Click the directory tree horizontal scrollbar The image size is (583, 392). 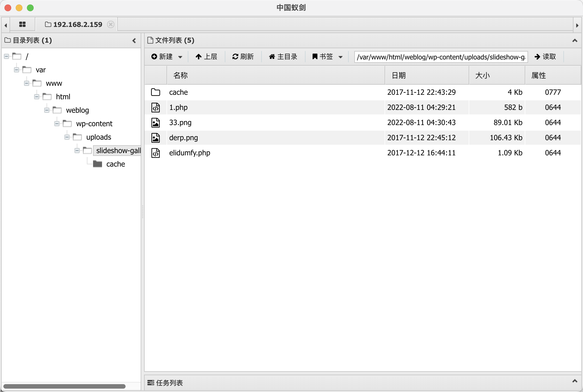click(64, 386)
